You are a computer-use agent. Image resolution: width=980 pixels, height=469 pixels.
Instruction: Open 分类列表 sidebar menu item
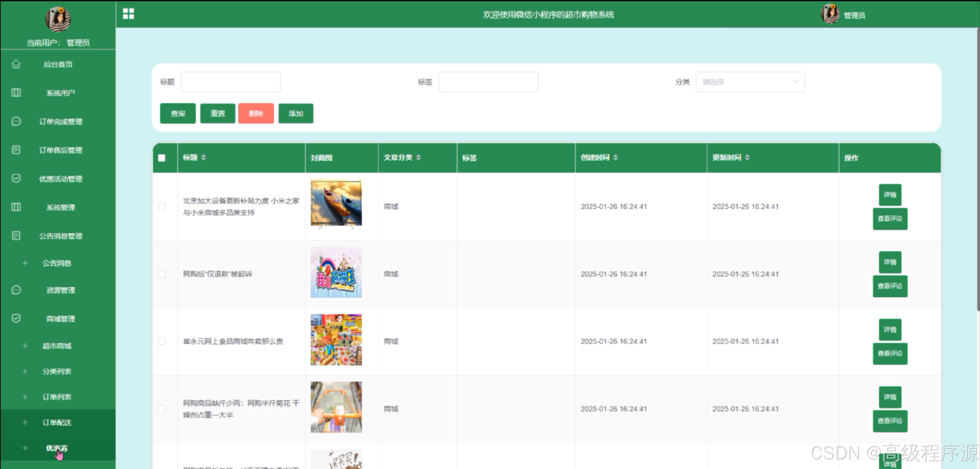(x=57, y=371)
